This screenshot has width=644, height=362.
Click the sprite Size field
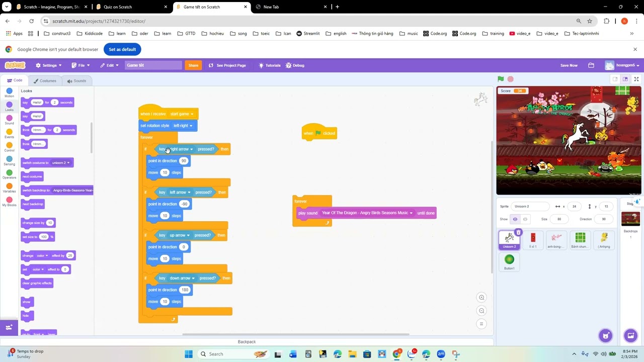tap(559, 219)
